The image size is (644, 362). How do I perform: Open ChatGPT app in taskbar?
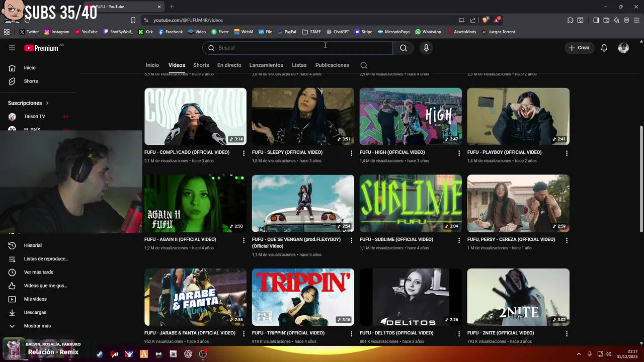tap(188, 354)
